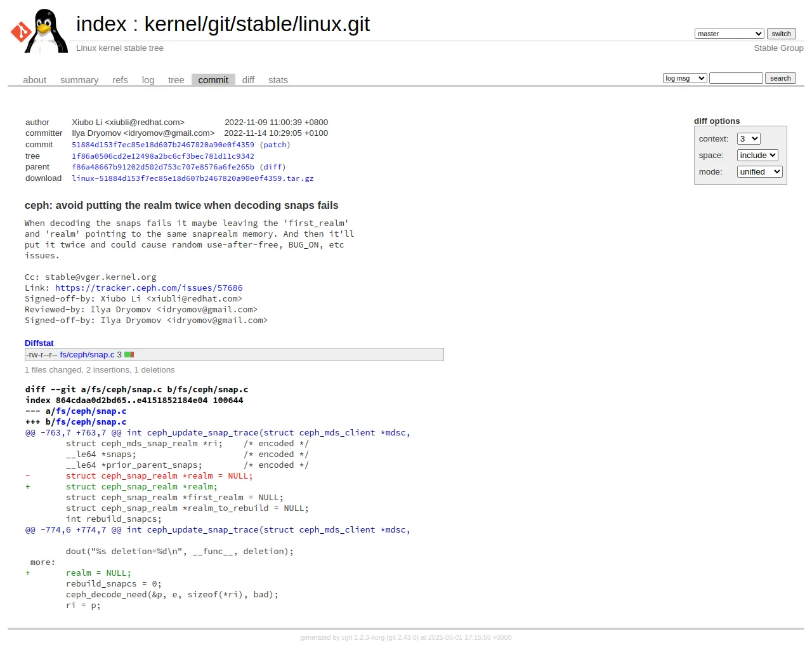Open a/fs/ceph/snap.c old file link
Viewport: 812px width, 650px height.
(x=91, y=411)
